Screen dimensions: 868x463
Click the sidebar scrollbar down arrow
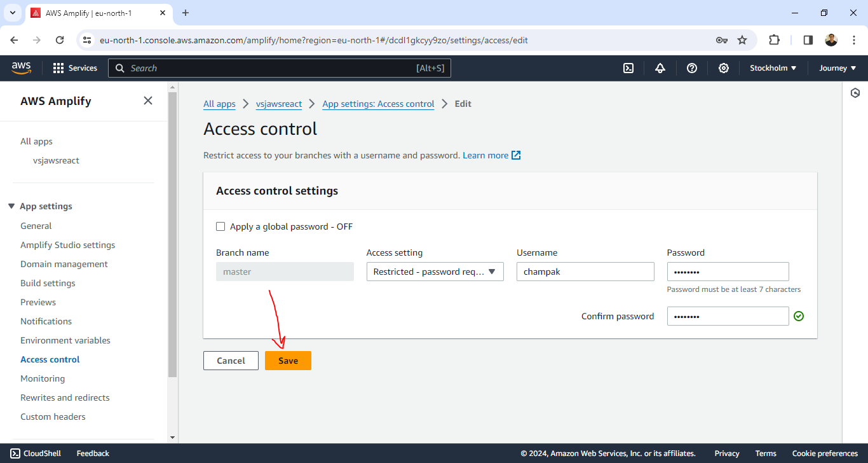coord(173,438)
